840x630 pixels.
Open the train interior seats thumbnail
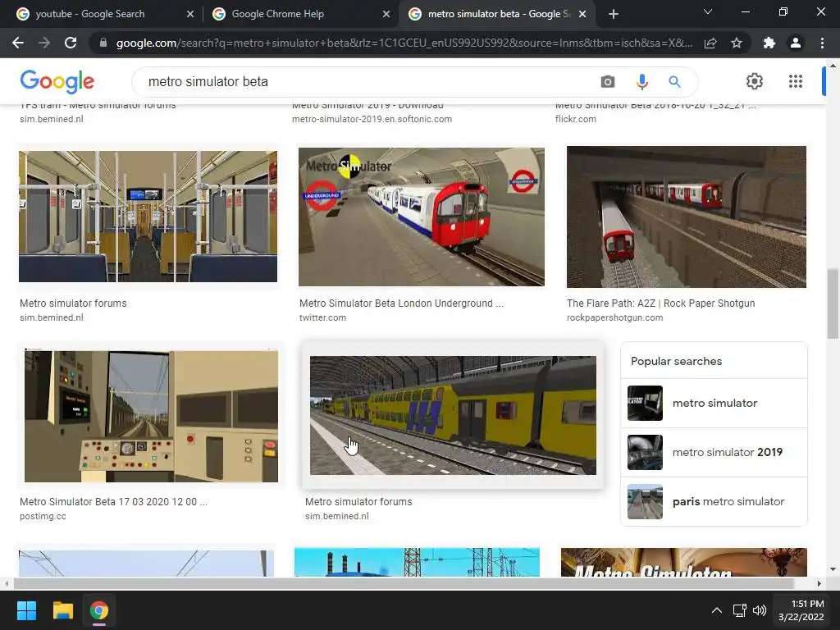[148, 217]
